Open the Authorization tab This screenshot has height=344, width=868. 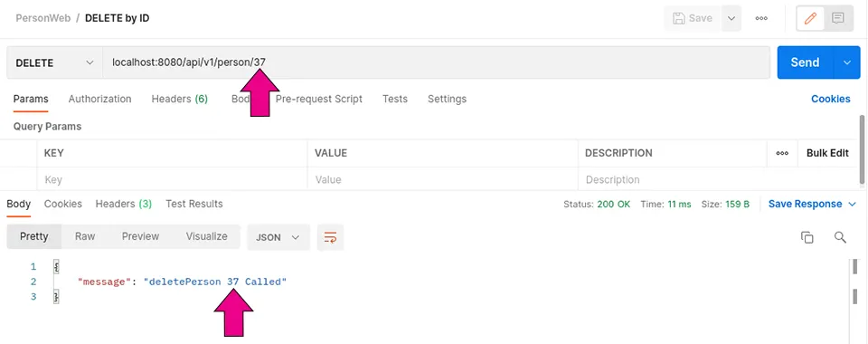pyautogui.click(x=99, y=100)
